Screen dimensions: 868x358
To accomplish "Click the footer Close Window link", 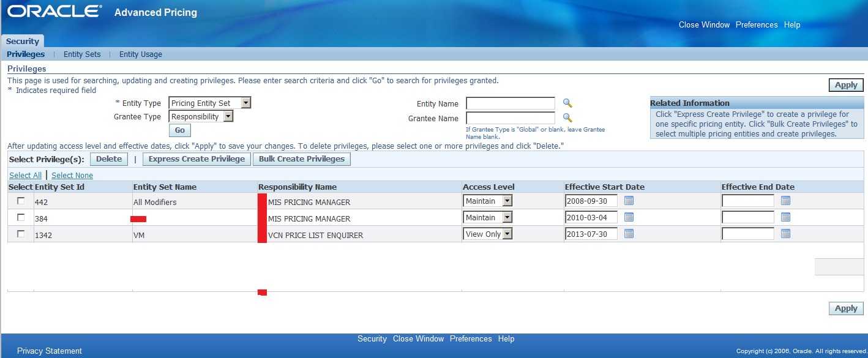I will tap(418, 338).
